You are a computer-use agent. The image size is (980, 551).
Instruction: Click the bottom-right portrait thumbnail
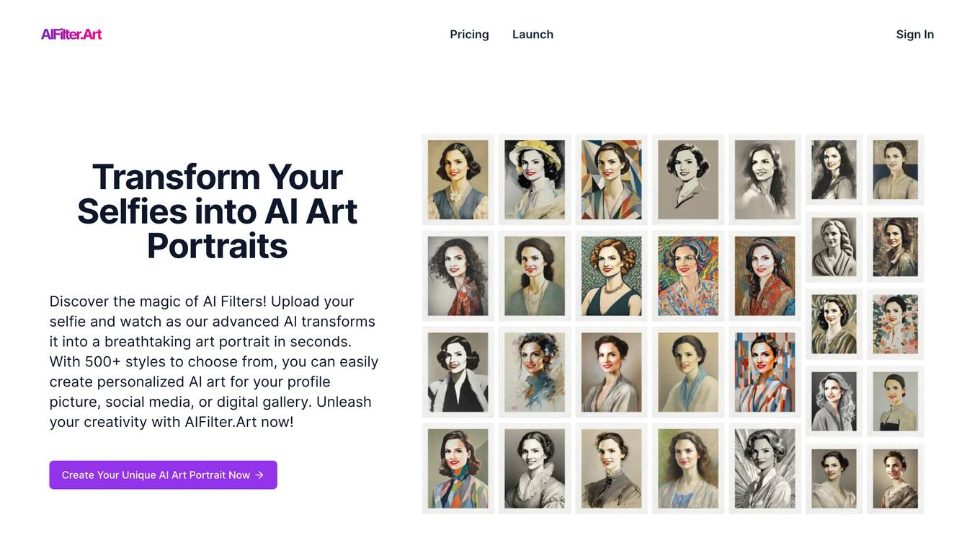[895, 478]
